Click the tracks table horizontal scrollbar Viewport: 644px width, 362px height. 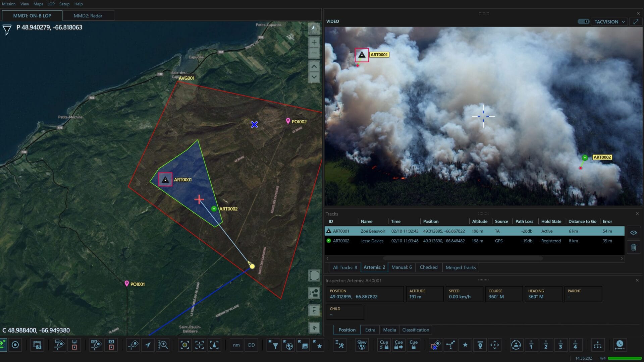pyautogui.click(x=463, y=258)
